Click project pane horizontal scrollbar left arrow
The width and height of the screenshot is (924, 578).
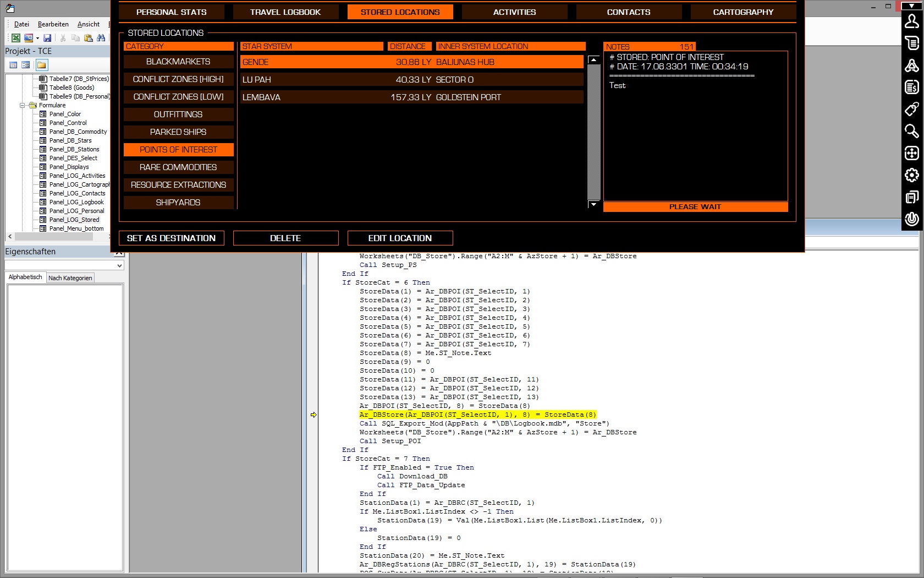click(10, 237)
